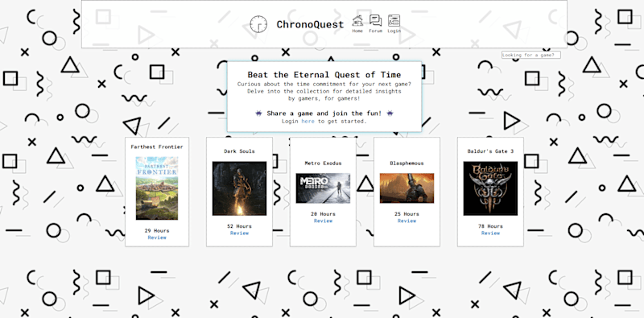Click 'Beat the Eternal Quest of Time' heading
The width and height of the screenshot is (644, 318).
click(324, 75)
